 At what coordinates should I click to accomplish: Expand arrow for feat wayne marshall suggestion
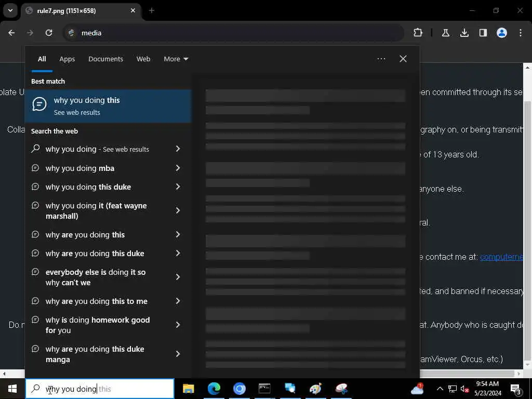pyautogui.click(x=178, y=210)
